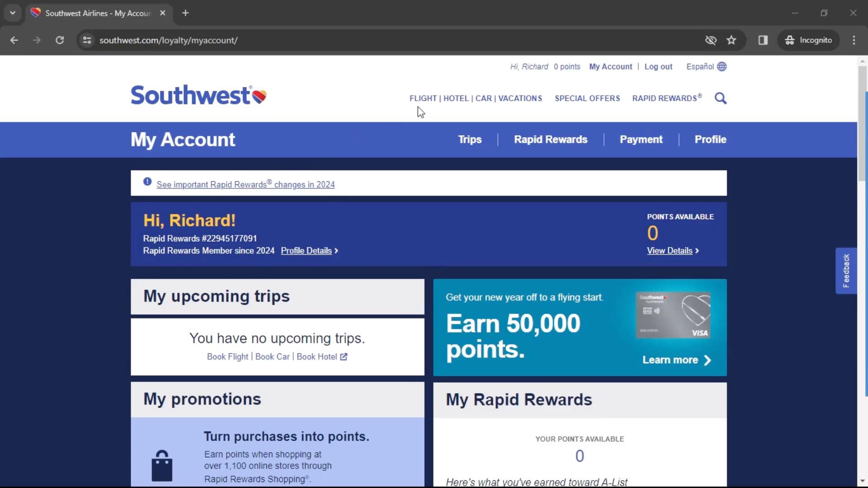
Task: Expand Profile Details chevron
Action: [x=335, y=250]
